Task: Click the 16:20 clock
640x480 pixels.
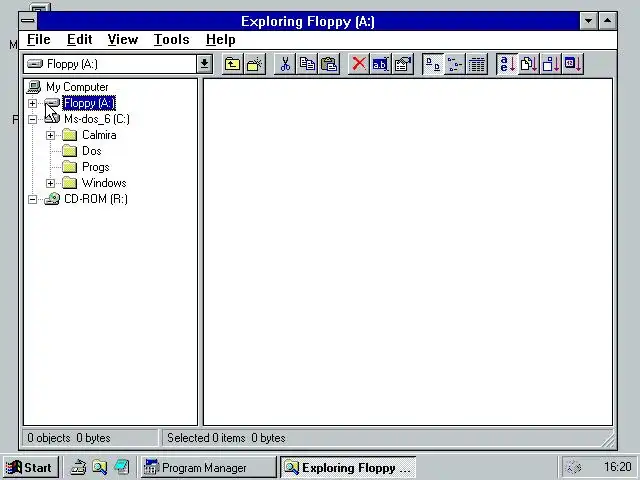Action: click(618, 467)
